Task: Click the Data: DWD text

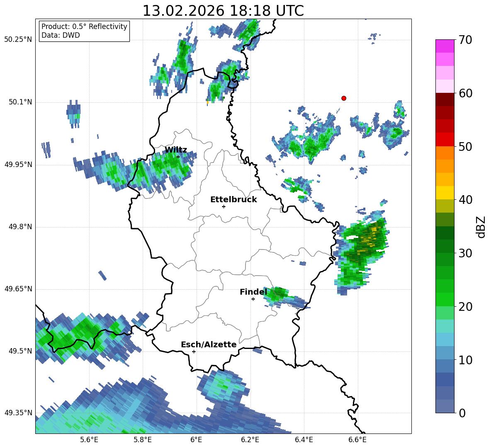Action: click(x=61, y=35)
